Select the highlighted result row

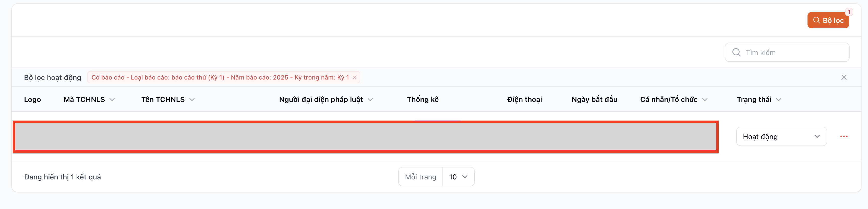(365, 137)
